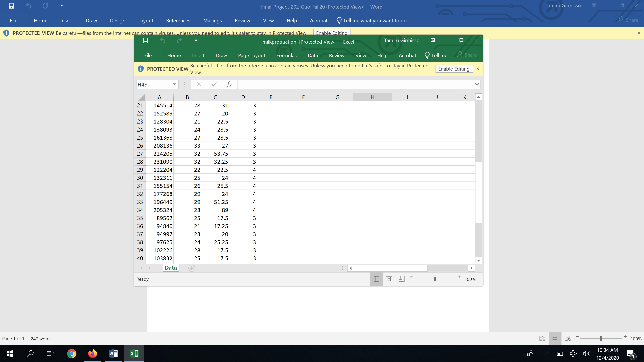644x362 pixels.
Task: Select Print Layout view in Word
Action: click(555, 339)
